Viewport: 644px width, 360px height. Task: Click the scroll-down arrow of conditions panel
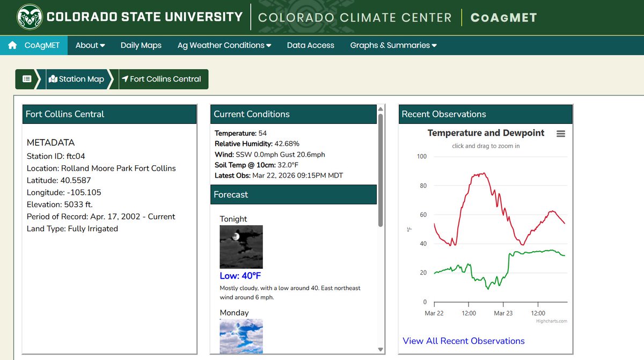pos(381,350)
